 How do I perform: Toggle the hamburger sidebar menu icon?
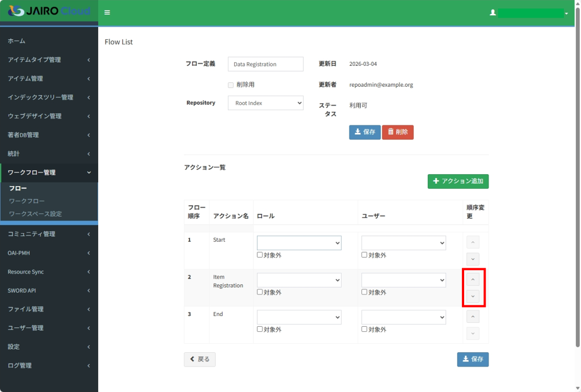[107, 12]
